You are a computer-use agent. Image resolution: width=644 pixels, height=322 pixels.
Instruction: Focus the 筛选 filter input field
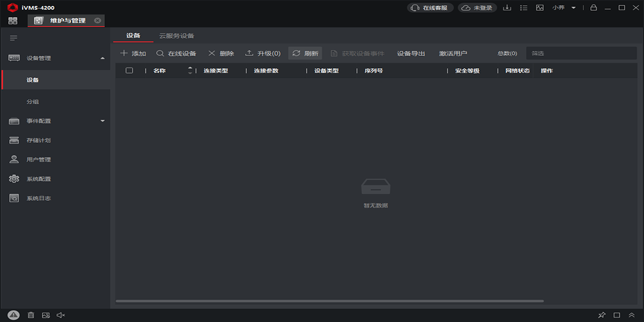581,53
